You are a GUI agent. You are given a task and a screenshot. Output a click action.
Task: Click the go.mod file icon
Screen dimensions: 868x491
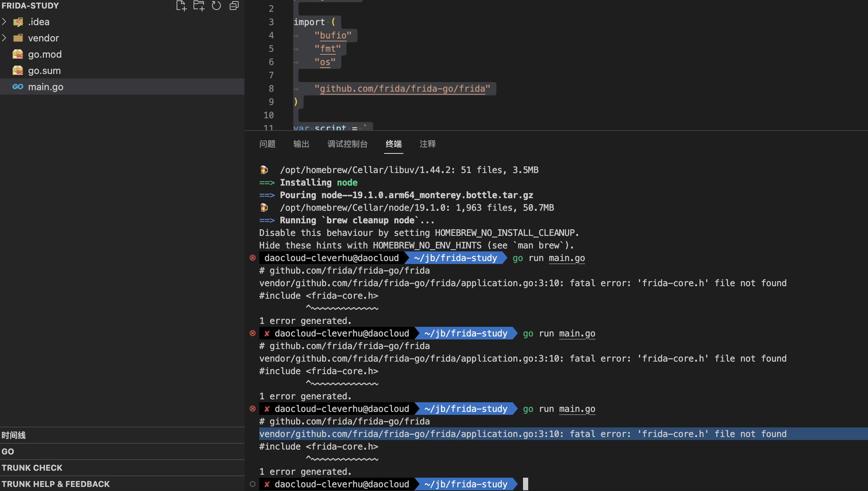point(18,54)
